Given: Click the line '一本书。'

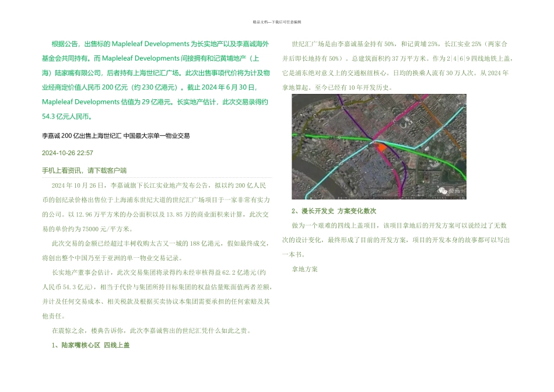Looking at the screenshot, I should click(x=294, y=254).
